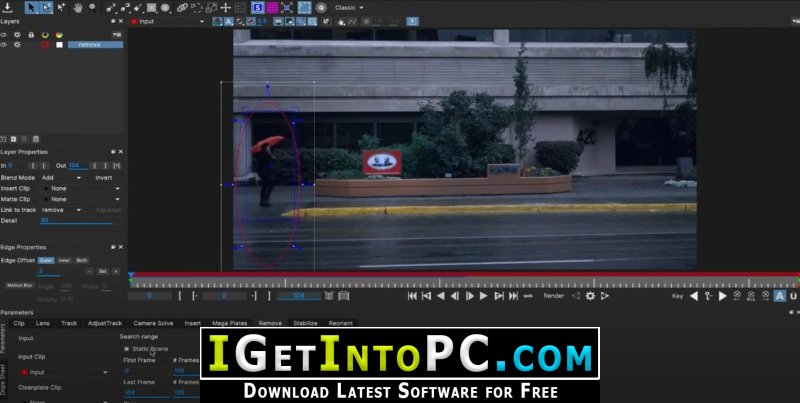Click the blue S surface icon
The width and height of the screenshot is (800, 403).
point(257,8)
